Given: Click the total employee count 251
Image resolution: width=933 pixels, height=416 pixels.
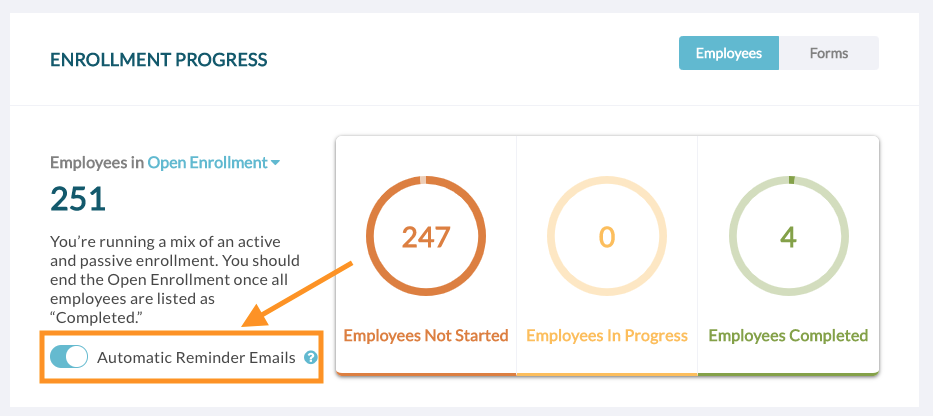Looking at the screenshot, I should [x=78, y=199].
